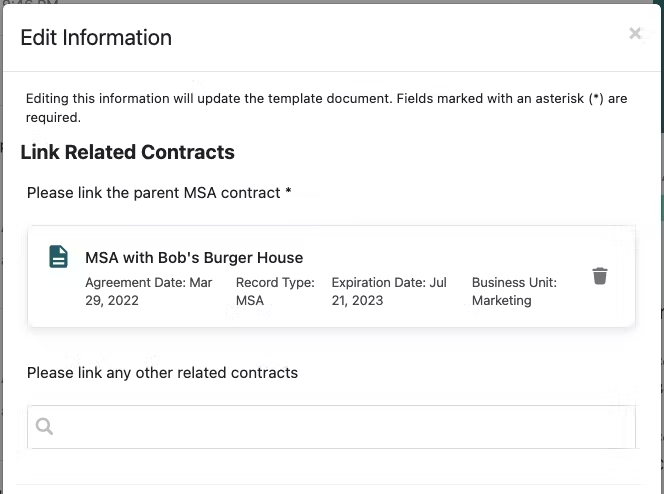
Task: Open the MSA with Bob's Burger House title
Action: point(194,257)
